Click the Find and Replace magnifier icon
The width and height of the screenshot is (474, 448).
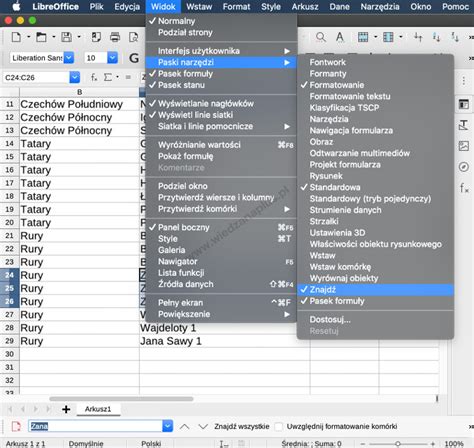[x=321, y=37]
